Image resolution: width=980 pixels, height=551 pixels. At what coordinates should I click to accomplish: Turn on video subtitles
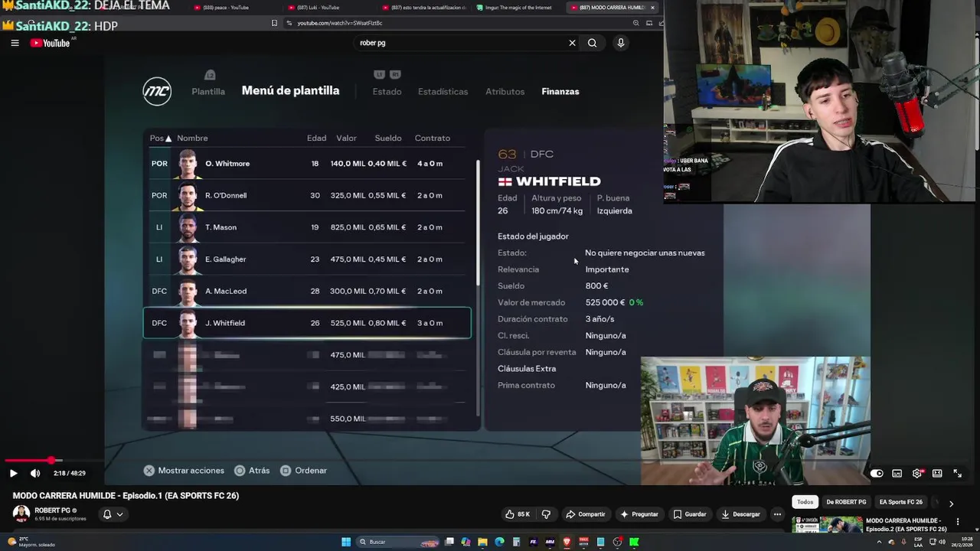pos(897,473)
